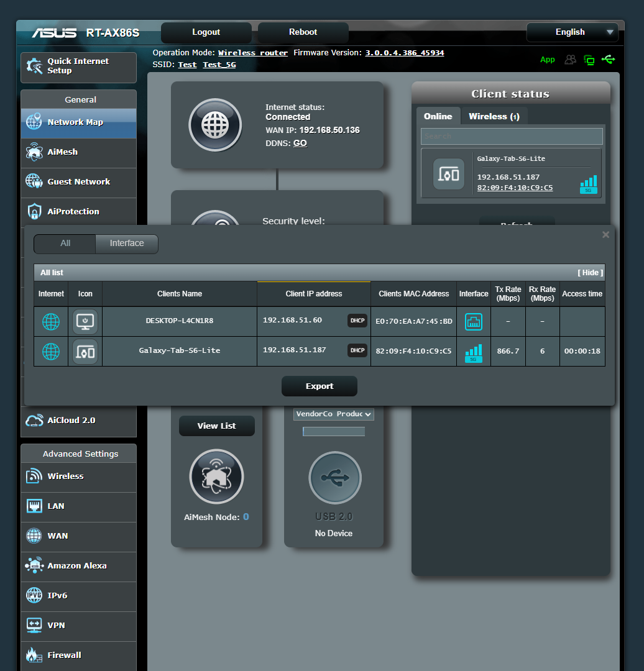Image resolution: width=644 pixels, height=671 pixels.
Task: Click the DDNS GO link
Action: 300,143
